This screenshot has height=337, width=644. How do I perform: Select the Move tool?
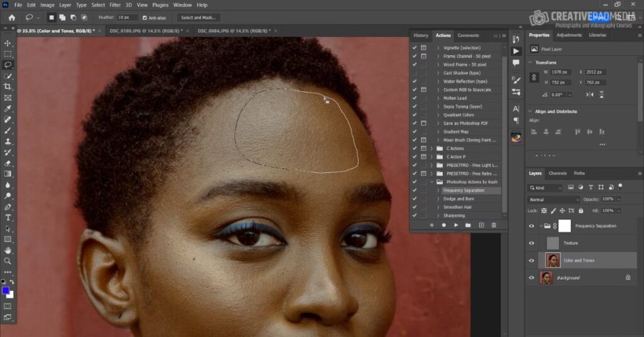tap(8, 43)
